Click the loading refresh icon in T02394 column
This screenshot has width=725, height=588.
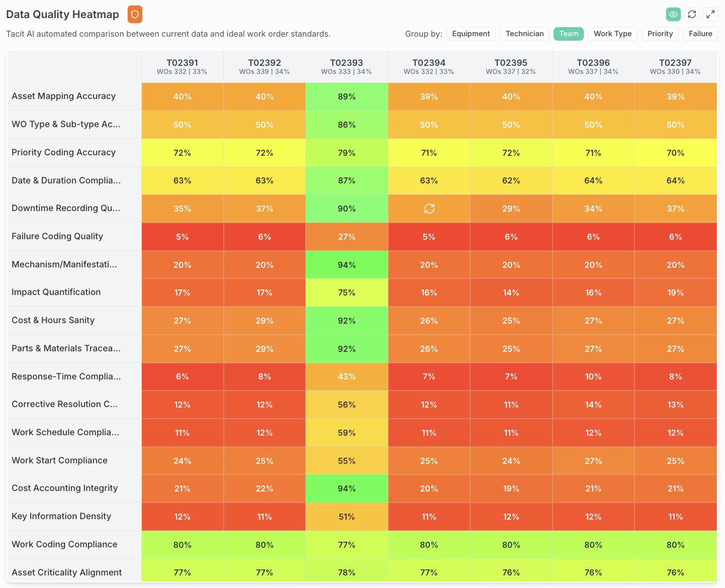coord(429,209)
